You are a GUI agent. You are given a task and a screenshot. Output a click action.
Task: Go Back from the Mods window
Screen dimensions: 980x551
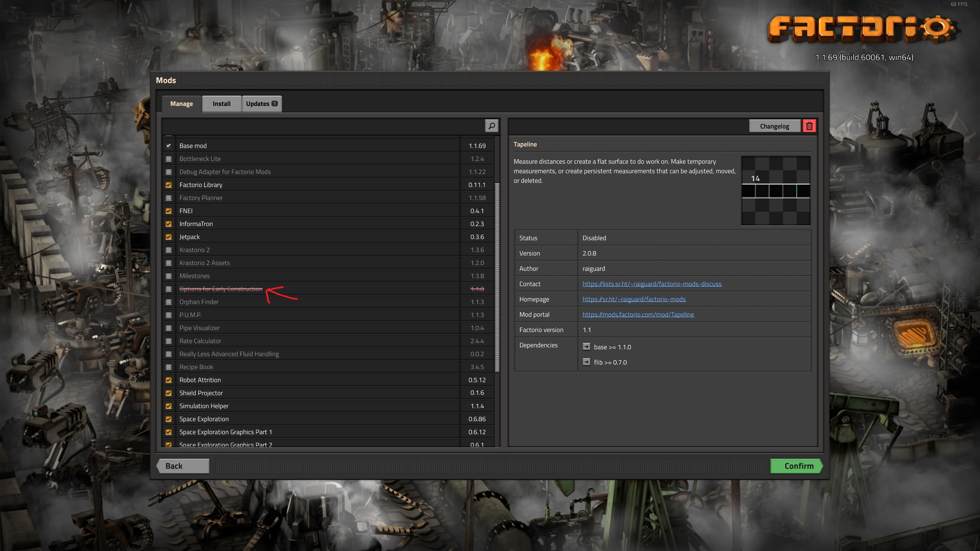[x=183, y=466]
